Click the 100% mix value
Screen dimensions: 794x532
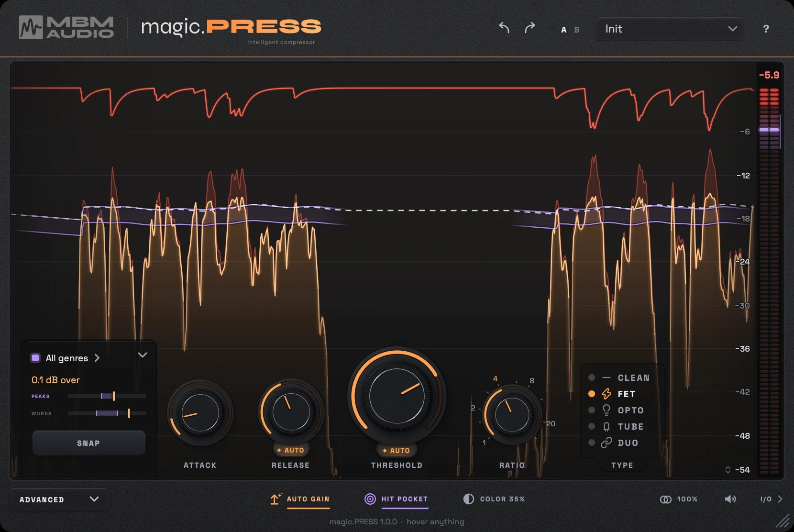click(x=687, y=499)
